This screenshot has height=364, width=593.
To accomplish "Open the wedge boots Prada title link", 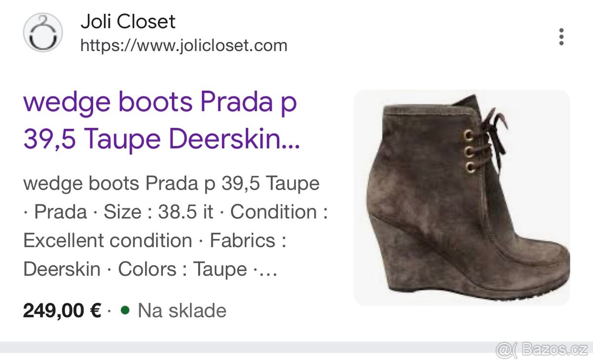I will [x=162, y=121].
